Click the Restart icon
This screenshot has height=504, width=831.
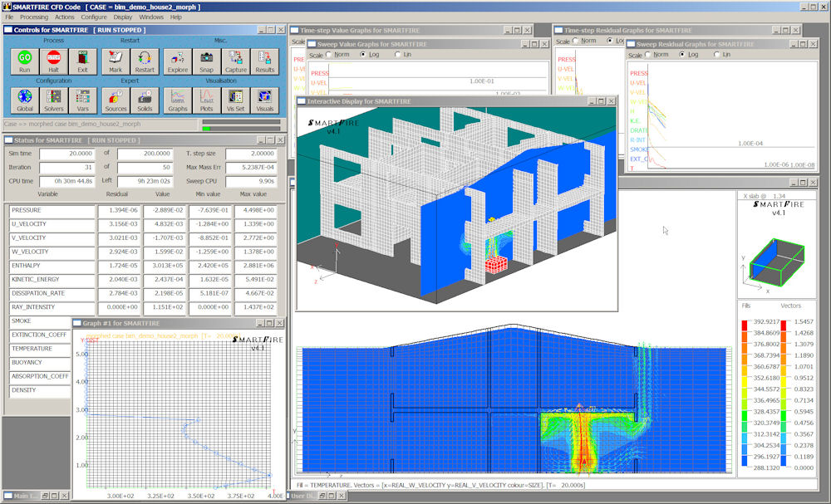point(145,61)
